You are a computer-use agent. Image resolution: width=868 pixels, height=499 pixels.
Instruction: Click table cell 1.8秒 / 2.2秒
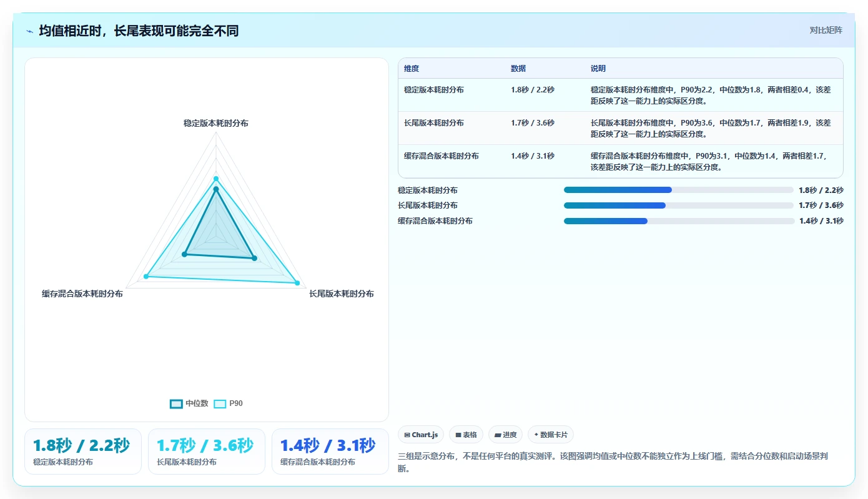533,90
